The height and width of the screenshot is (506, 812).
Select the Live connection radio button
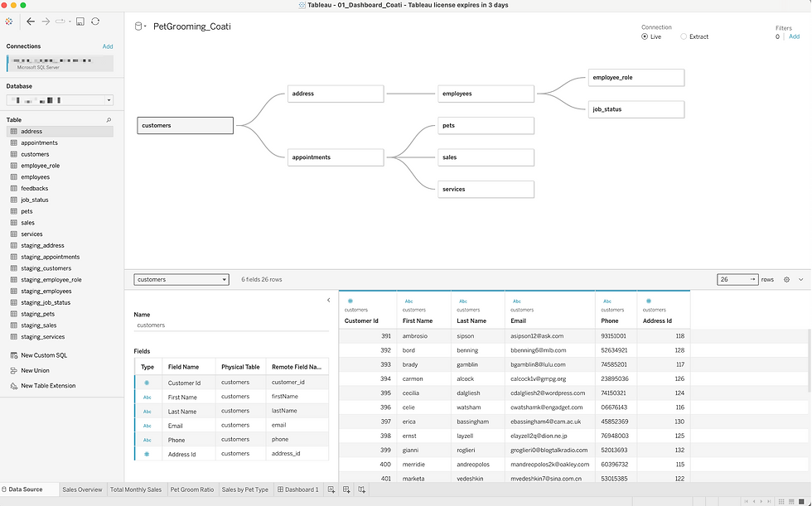[x=645, y=36]
